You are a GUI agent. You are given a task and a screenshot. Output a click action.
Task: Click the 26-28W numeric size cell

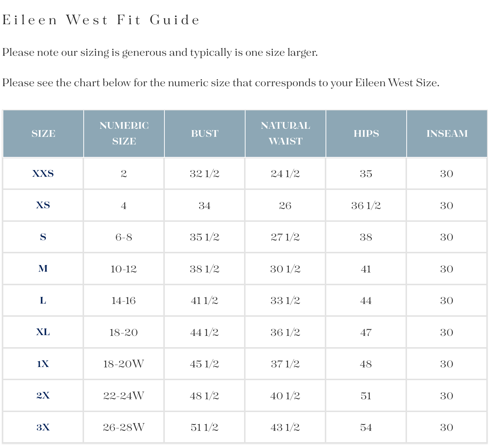coord(124,427)
